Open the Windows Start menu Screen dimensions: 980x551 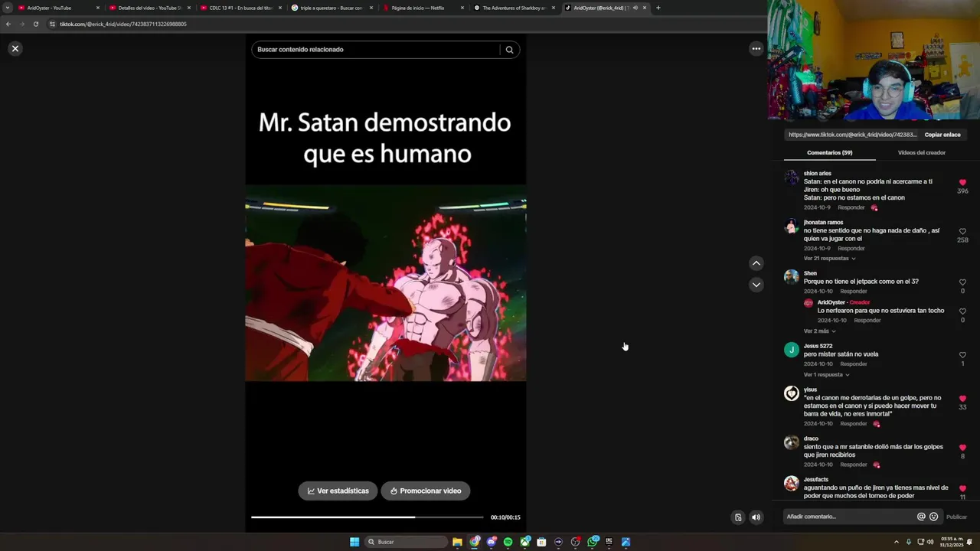[x=354, y=542]
